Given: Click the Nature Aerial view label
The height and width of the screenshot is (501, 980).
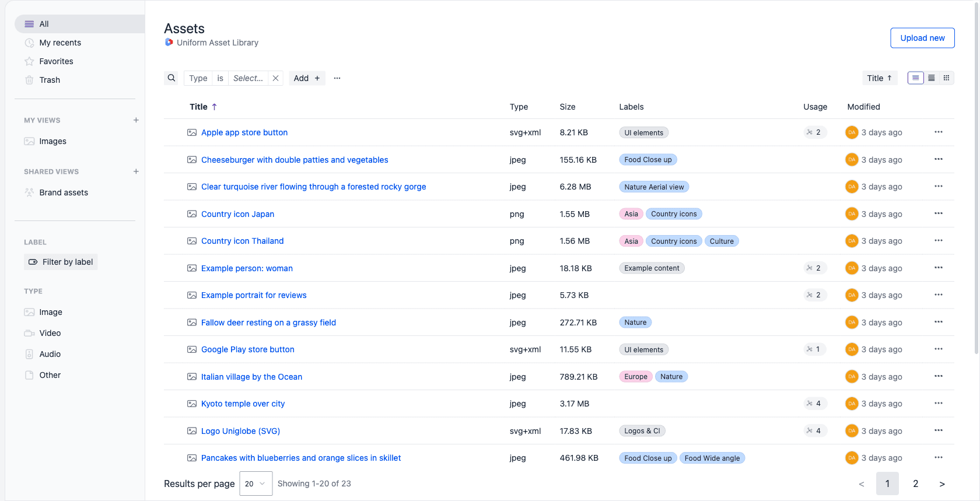Looking at the screenshot, I should [654, 187].
